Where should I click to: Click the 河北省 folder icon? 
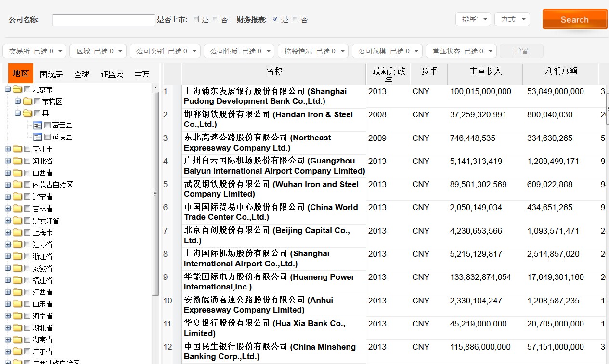(17, 161)
